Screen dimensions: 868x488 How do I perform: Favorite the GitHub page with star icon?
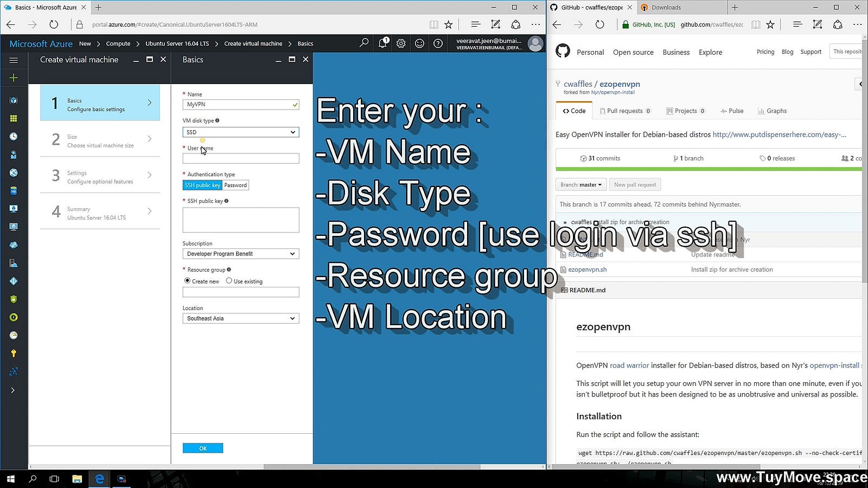(770, 24)
